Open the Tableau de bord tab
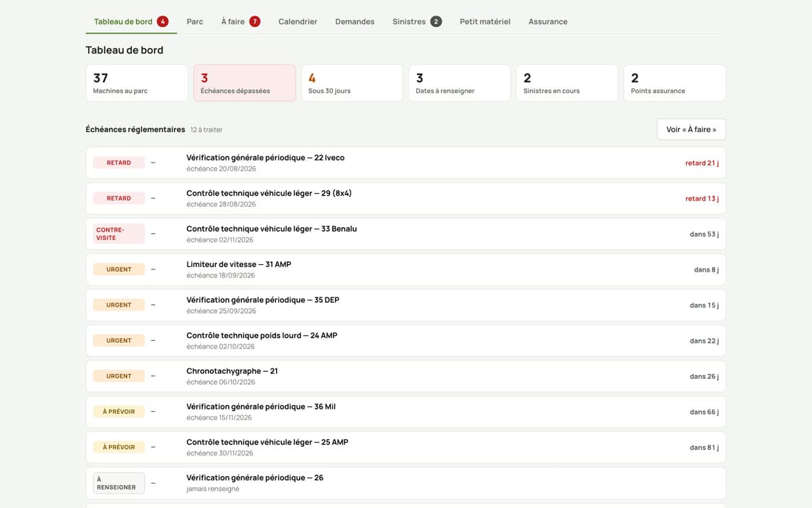The height and width of the screenshot is (508, 812). (131, 22)
